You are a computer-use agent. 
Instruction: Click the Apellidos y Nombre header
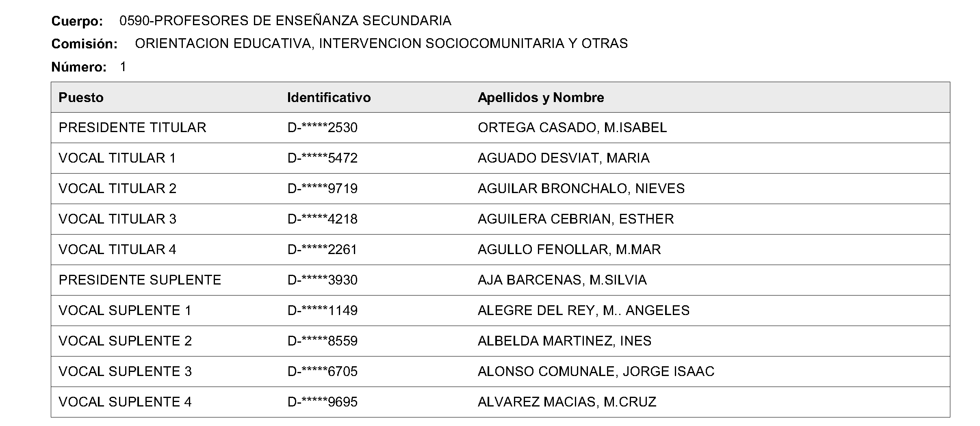pyautogui.click(x=540, y=98)
